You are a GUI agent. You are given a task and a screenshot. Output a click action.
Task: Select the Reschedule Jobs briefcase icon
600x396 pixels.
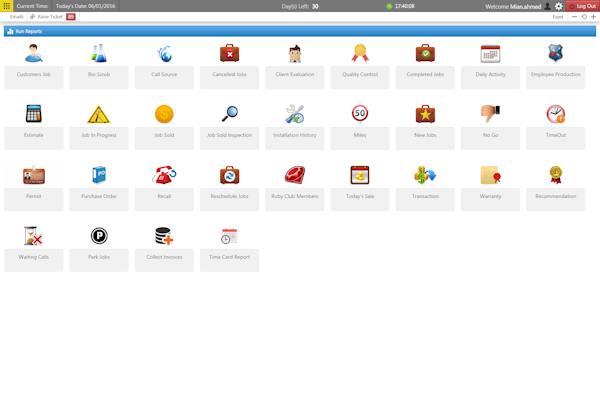[x=230, y=175]
